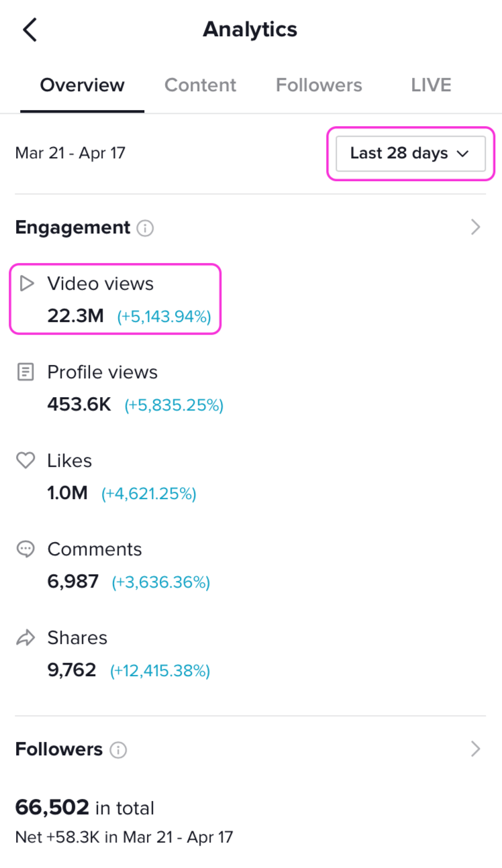Click the Video views play icon
The height and width of the screenshot is (868, 502).
pyautogui.click(x=26, y=284)
